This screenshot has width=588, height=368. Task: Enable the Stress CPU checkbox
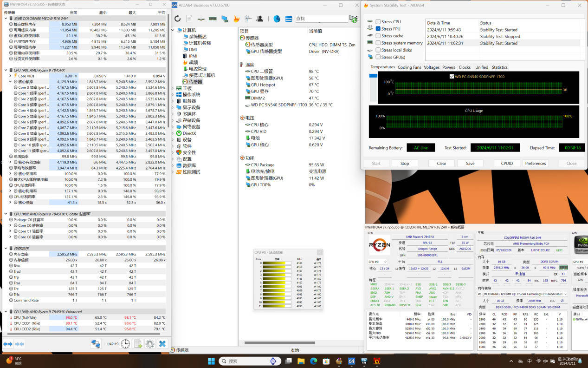click(378, 22)
